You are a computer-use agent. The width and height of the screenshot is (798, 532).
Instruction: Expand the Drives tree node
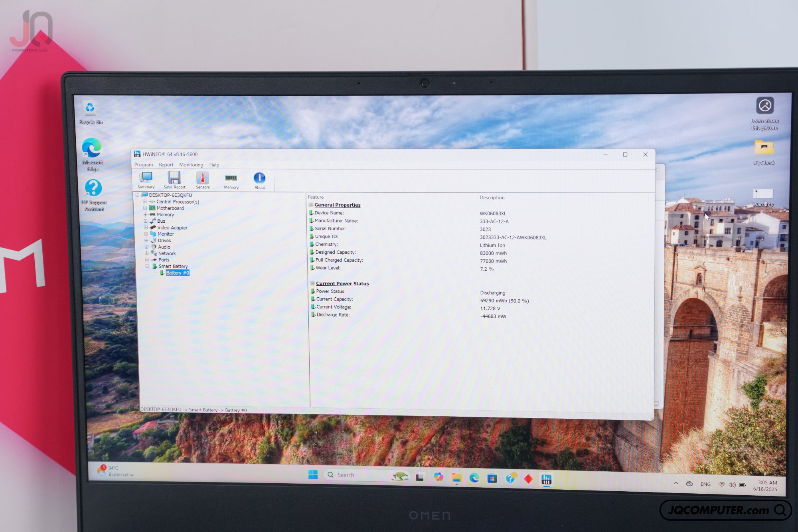pyautogui.click(x=146, y=240)
